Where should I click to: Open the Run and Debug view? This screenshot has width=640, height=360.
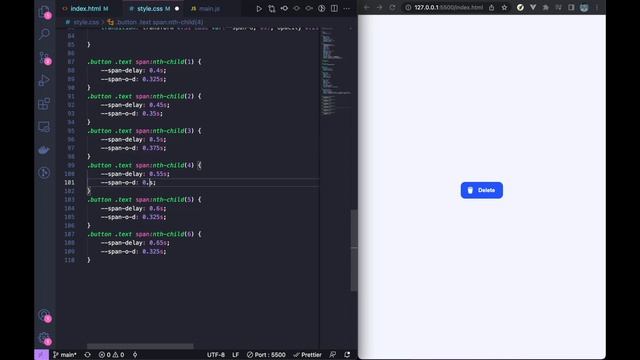pos(44,80)
